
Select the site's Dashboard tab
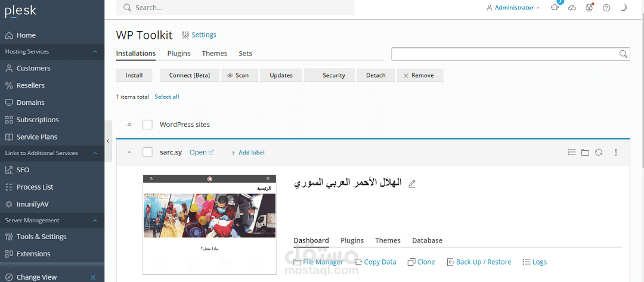tap(311, 240)
